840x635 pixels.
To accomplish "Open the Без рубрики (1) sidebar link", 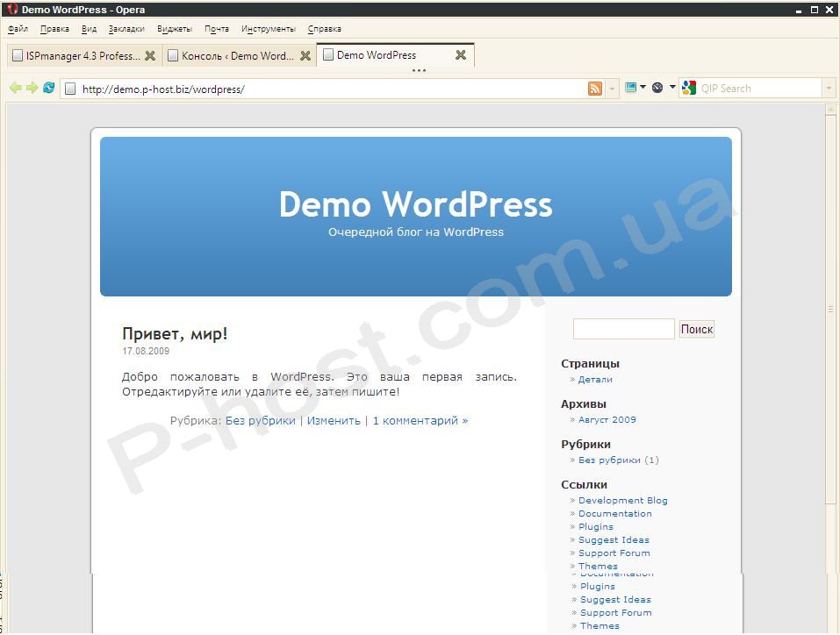I will [x=609, y=460].
